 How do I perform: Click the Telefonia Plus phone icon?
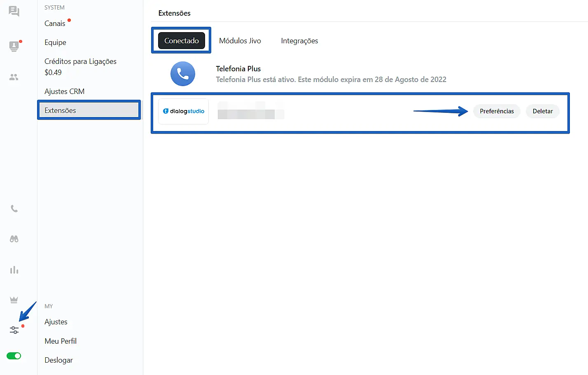(x=183, y=74)
